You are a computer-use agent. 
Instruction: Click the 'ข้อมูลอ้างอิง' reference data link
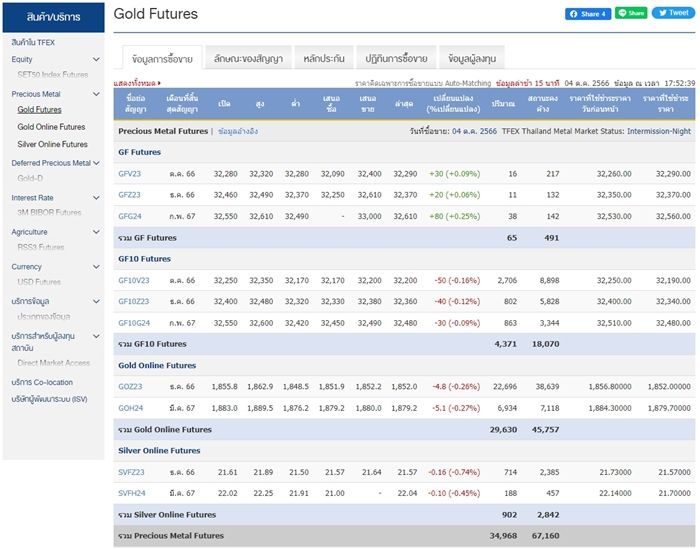point(238,131)
